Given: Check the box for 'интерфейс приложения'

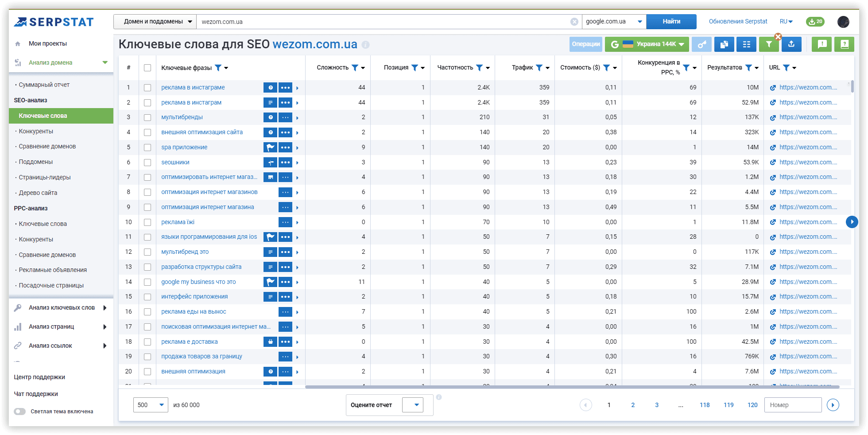Looking at the screenshot, I should coord(147,297).
